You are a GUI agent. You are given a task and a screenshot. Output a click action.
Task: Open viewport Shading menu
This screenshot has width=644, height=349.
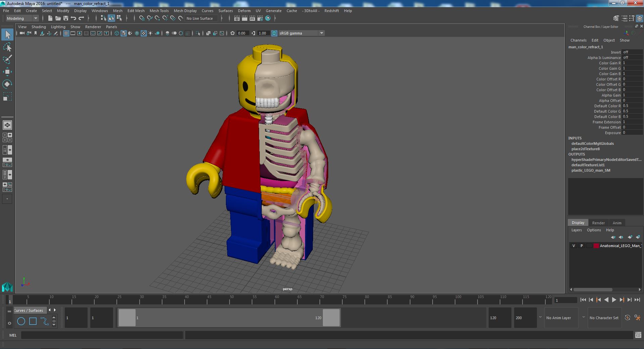tap(39, 27)
